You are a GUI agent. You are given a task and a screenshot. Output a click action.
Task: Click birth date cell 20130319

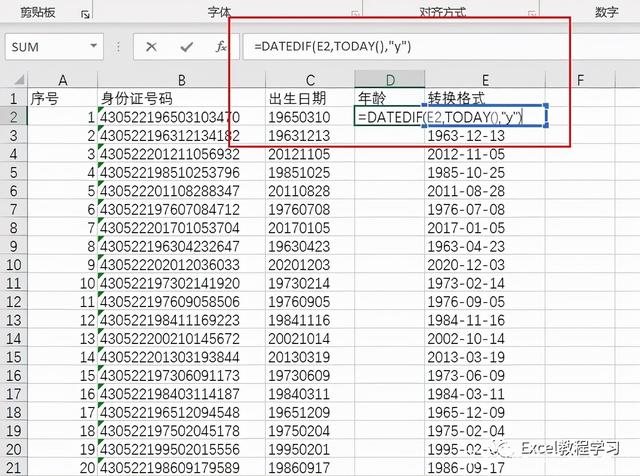pyautogui.click(x=310, y=357)
